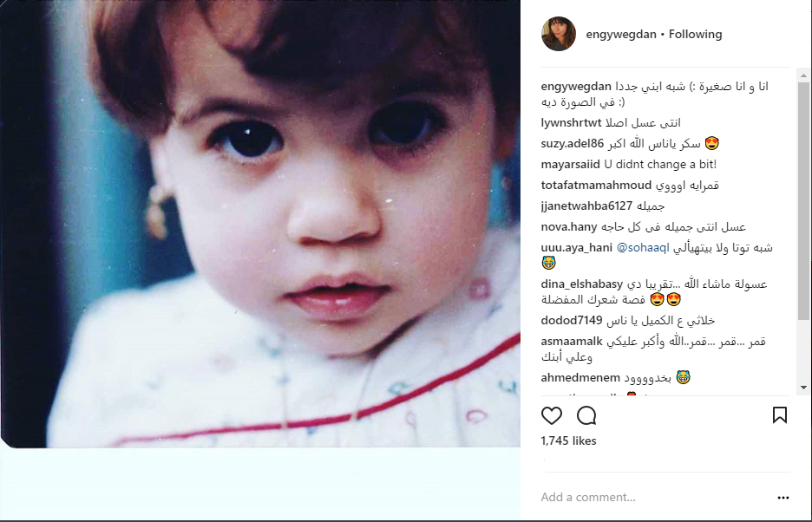
Task: Open engywegdan profile picture avatar
Action: (559, 34)
